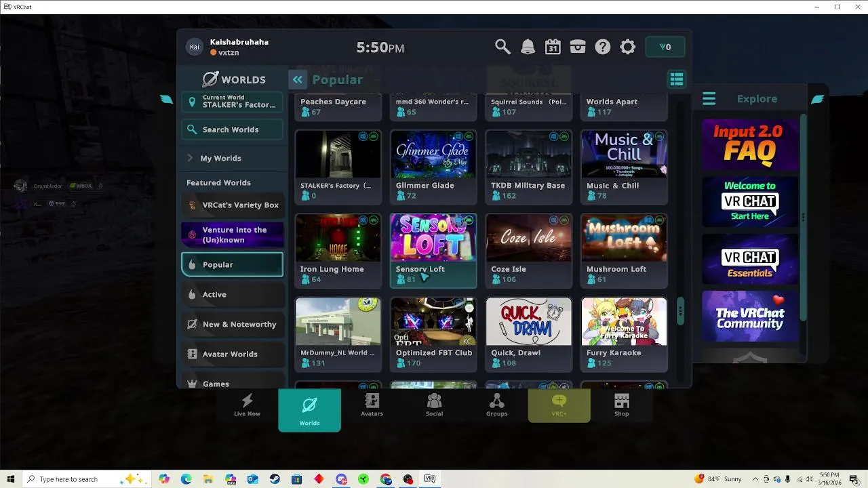Open the VRC+ tab

click(x=559, y=405)
